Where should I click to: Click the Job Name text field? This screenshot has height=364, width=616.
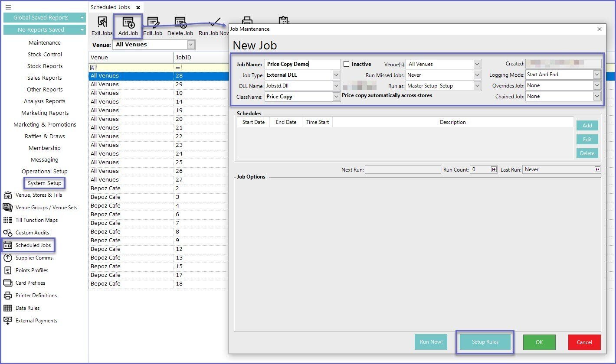pyautogui.click(x=302, y=64)
